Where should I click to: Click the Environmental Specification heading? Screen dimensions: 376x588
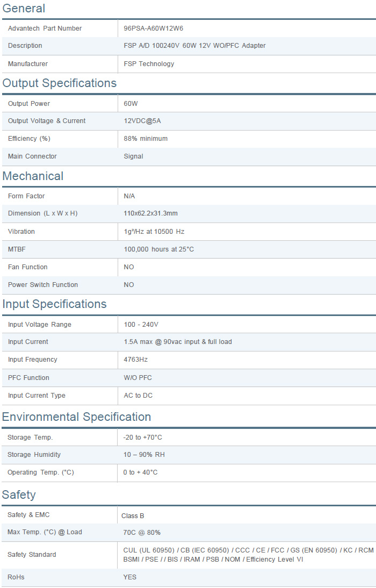(x=76, y=417)
